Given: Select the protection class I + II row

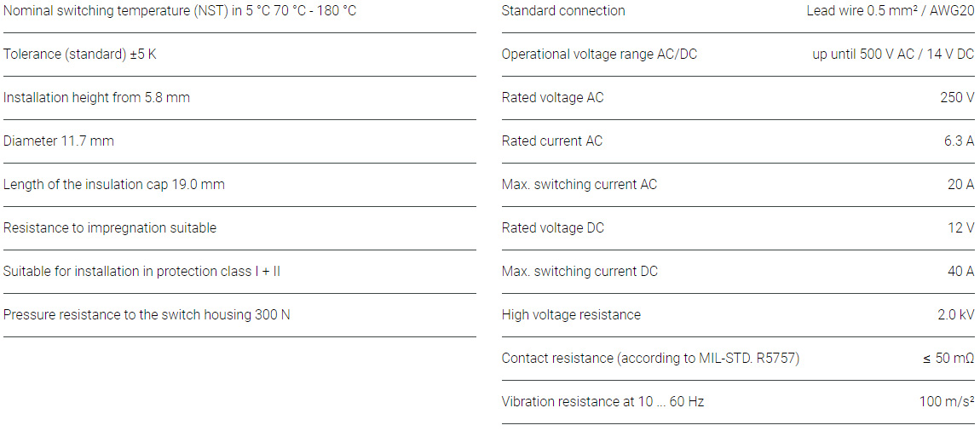Looking at the screenshot, I should [141, 272].
